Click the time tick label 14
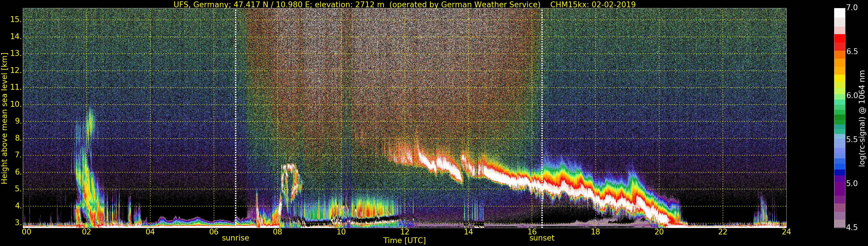Image resolution: width=868 pixels, height=246 pixels. point(468,232)
